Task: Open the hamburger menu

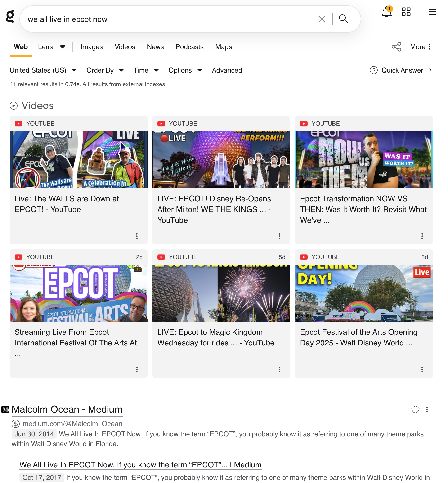Action: tap(432, 12)
